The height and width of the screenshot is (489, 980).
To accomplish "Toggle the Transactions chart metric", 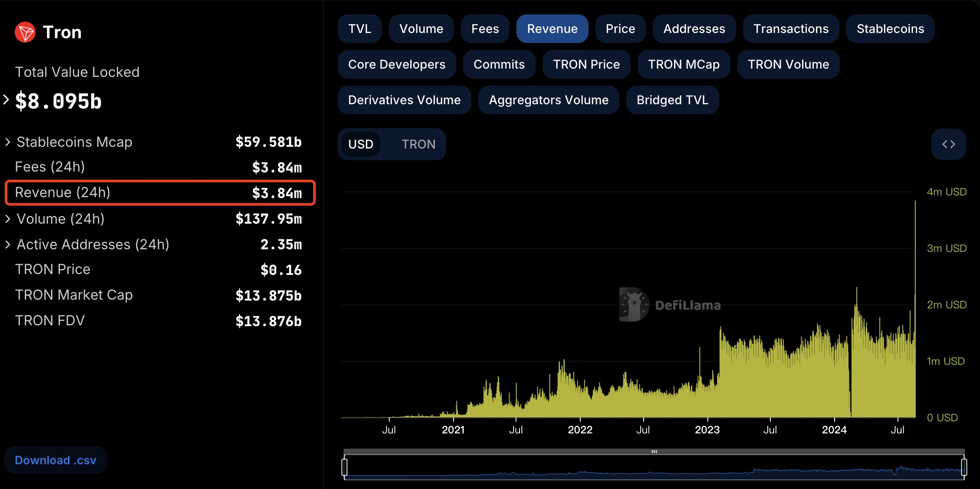I will point(791,29).
